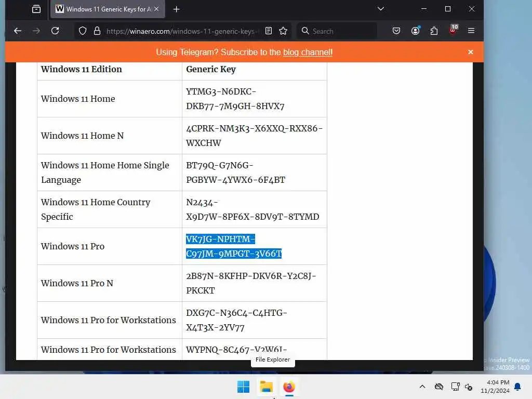Viewport: 532px width, 399px height.
Task: Reload the winaero page
Action: 55,31
